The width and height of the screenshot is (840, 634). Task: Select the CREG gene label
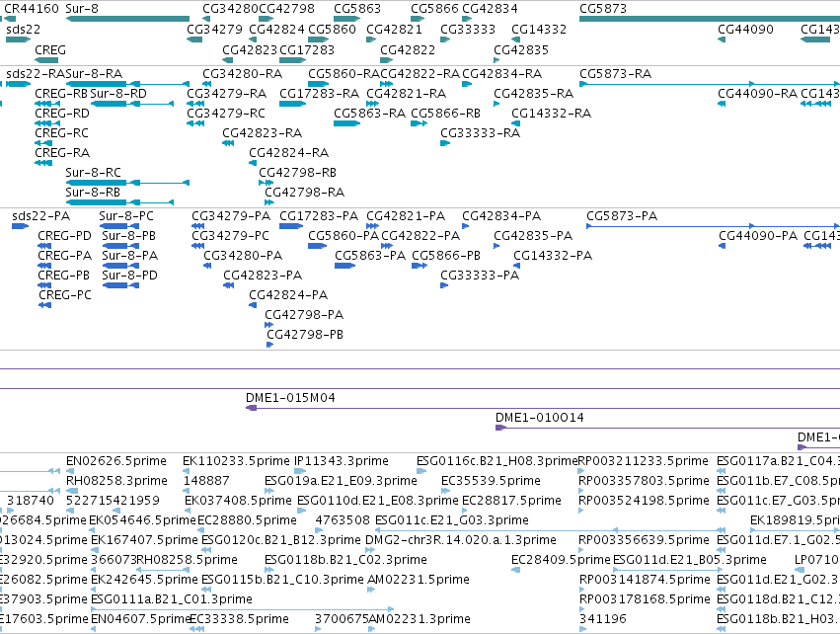pyautogui.click(x=50, y=49)
